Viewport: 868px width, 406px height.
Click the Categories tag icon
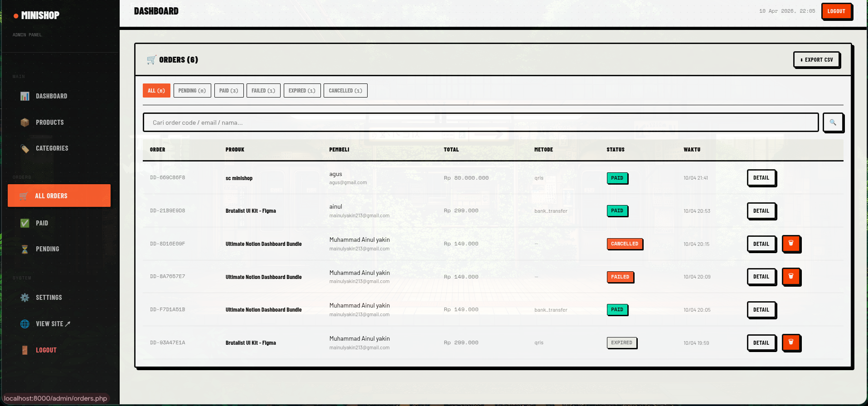click(x=25, y=148)
